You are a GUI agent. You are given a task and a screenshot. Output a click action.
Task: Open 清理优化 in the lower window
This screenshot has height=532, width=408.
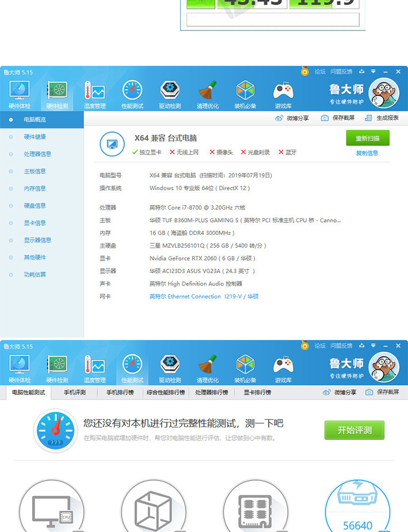[x=208, y=369]
